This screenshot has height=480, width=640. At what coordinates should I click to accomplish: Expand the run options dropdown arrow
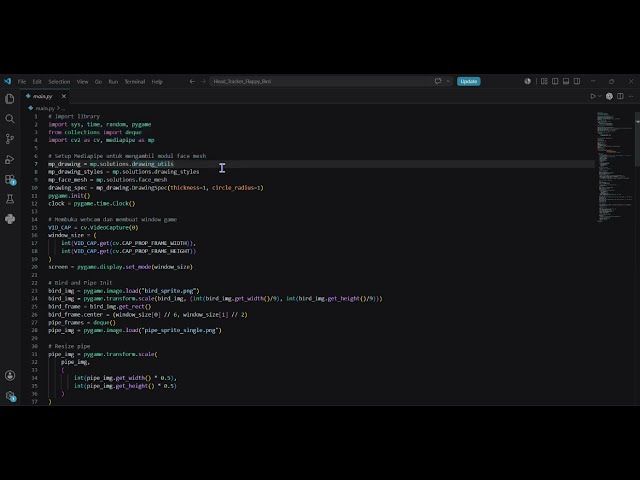pyautogui.click(x=600, y=96)
